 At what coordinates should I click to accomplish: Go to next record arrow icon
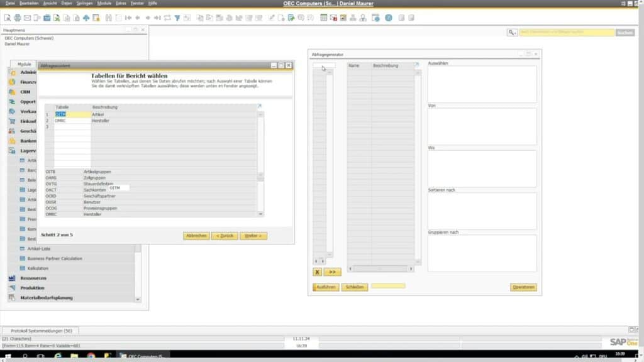click(x=148, y=18)
